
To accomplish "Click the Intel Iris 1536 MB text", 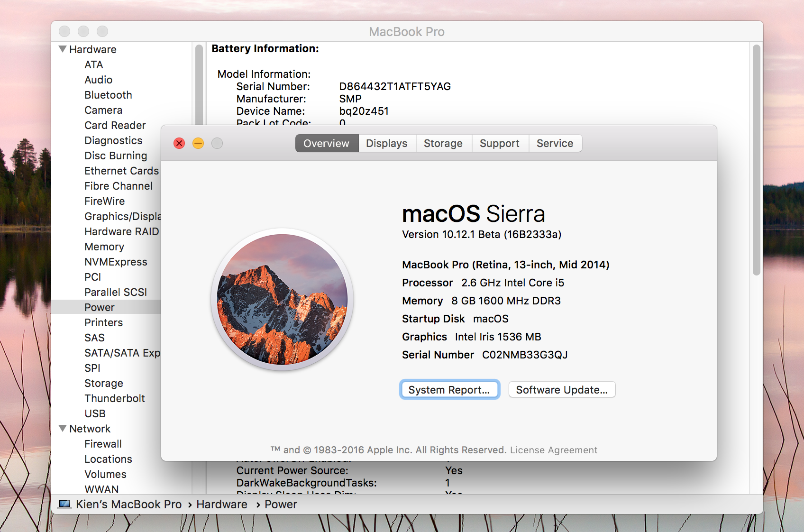I will coord(498,337).
